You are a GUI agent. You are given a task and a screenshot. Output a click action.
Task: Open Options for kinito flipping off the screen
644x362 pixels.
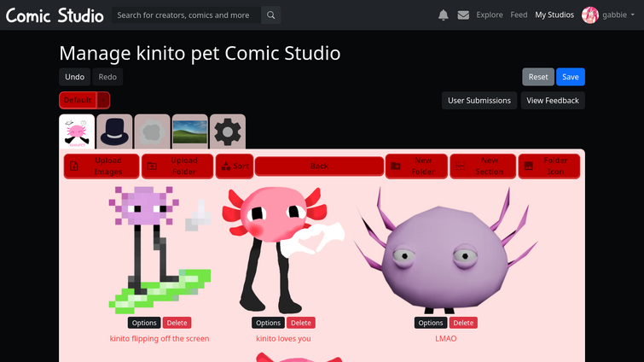(x=144, y=323)
